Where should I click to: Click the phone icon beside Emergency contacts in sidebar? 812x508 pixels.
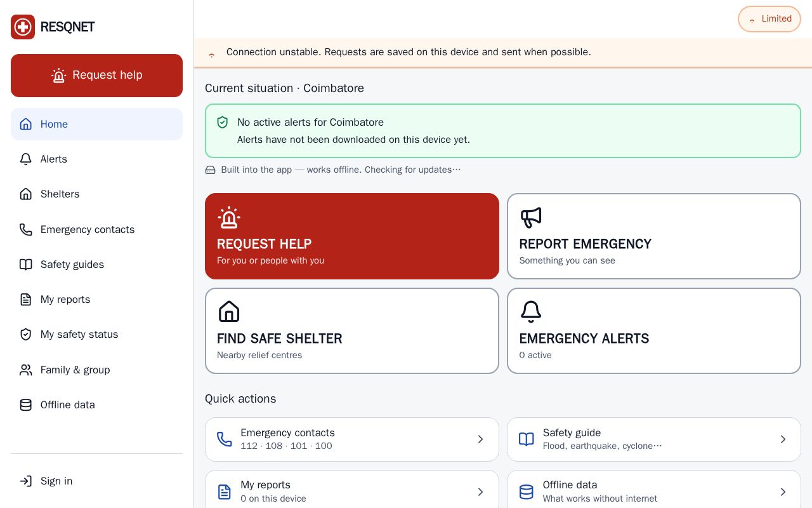(25, 229)
